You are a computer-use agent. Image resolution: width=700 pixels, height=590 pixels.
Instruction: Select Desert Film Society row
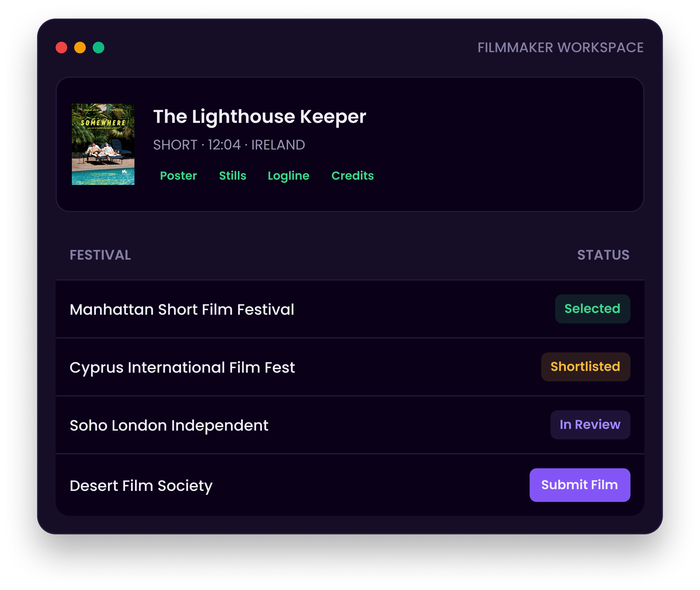350,485
